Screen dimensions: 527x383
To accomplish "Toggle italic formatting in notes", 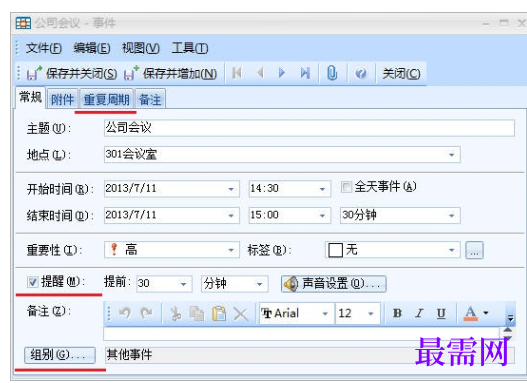I will point(419,313).
